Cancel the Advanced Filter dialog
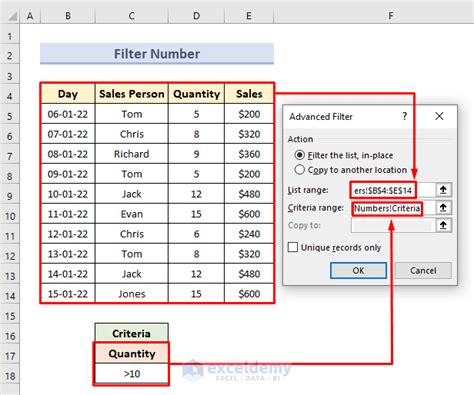This screenshot has width=474, height=395. (x=423, y=270)
